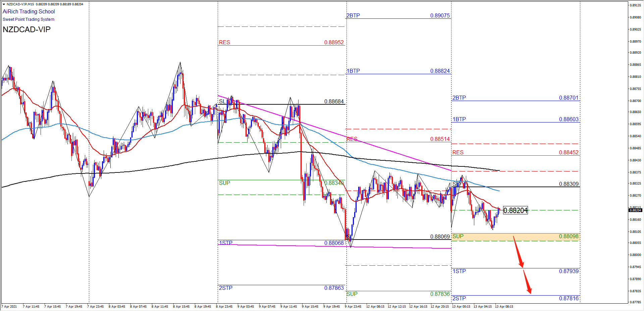The width and height of the screenshot is (644, 311).
Task: Click the boxed 0.88204 current price label
Action: click(516, 210)
